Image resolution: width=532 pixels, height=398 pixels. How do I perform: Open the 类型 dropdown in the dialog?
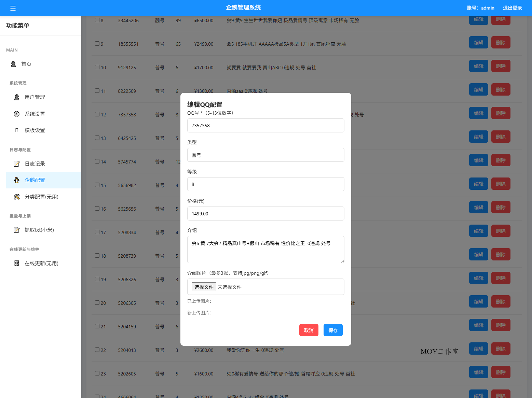point(265,155)
